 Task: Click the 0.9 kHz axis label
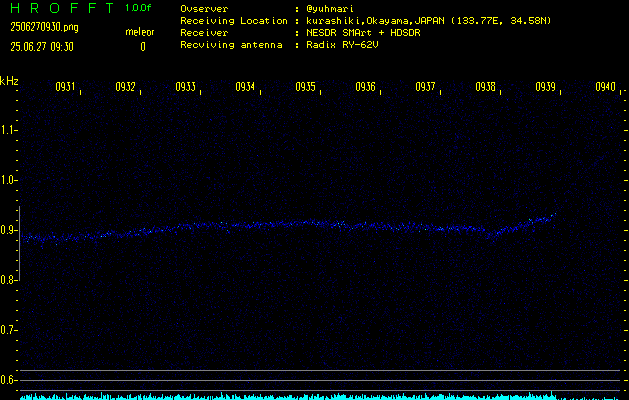(9, 230)
